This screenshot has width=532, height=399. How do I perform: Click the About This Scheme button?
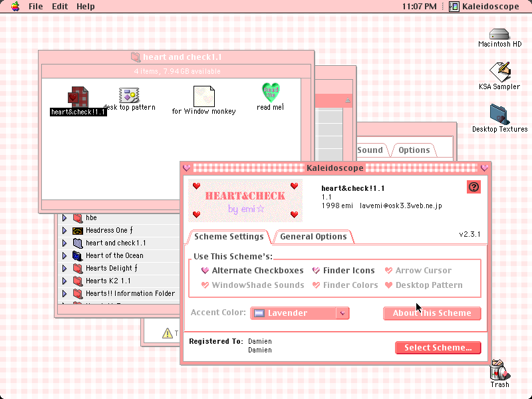(x=432, y=313)
